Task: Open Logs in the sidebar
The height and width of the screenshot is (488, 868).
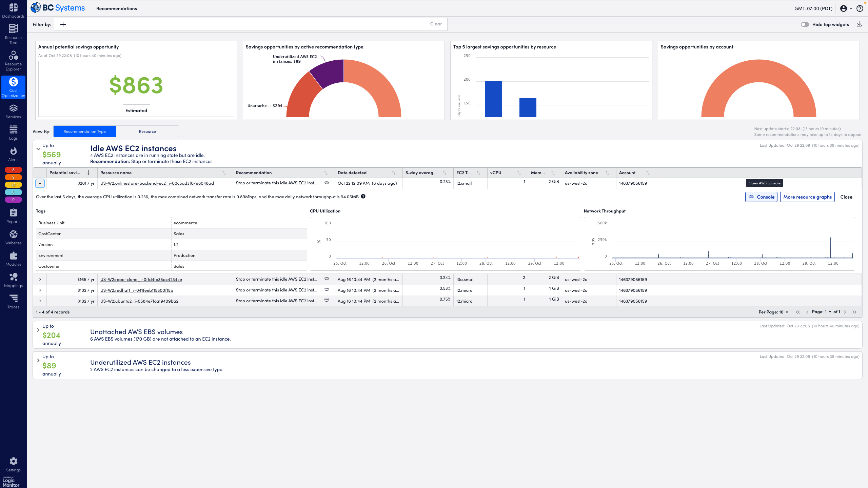Action: click(x=13, y=133)
